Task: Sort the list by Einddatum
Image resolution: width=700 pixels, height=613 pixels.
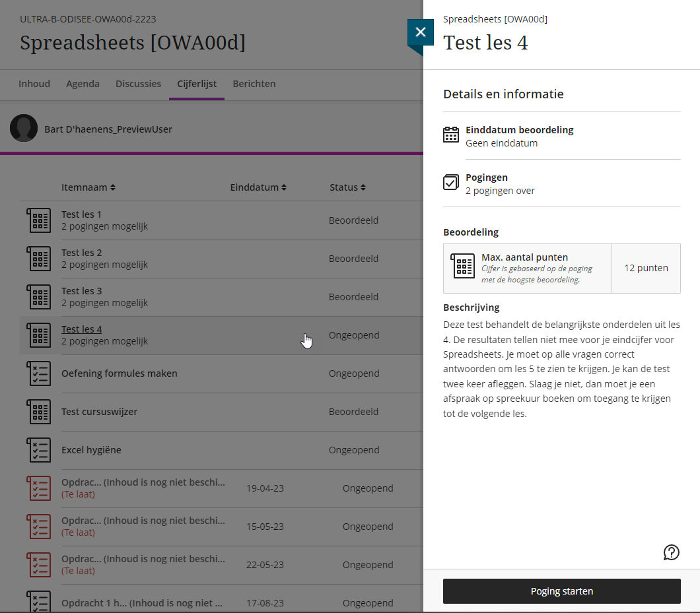Action: (x=258, y=187)
